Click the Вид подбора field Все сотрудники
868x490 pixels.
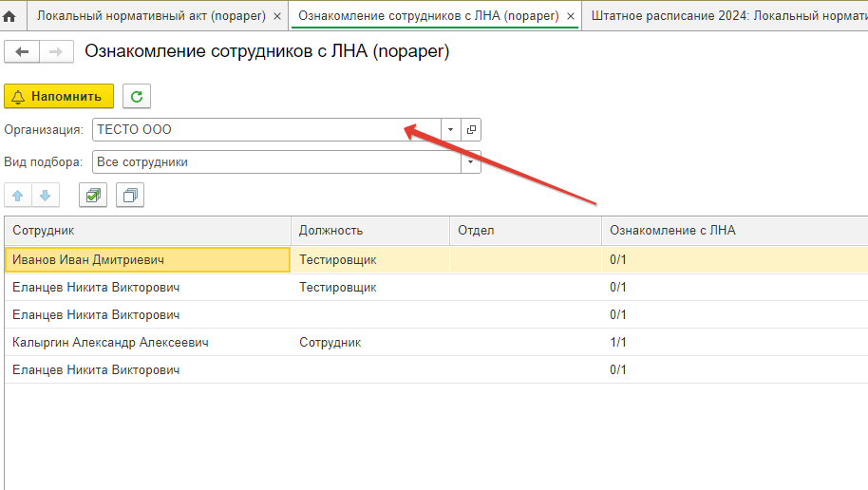(276, 162)
